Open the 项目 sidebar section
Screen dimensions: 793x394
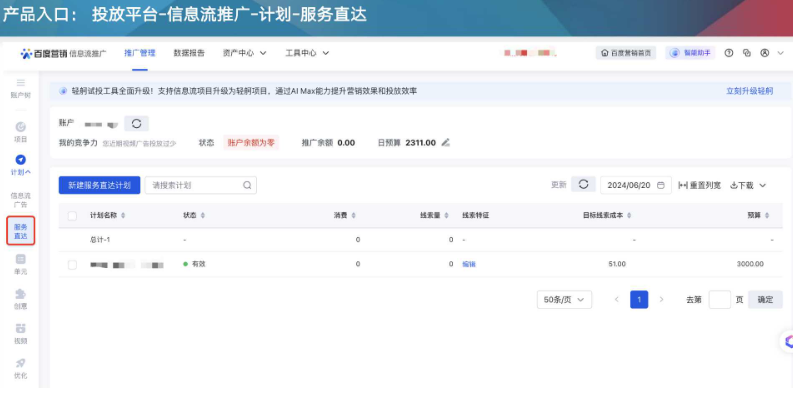[21, 132]
